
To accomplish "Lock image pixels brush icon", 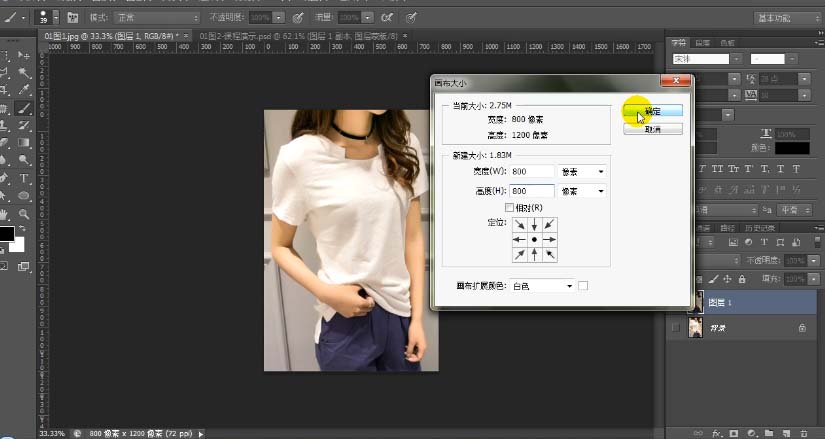I will pyautogui.click(x=714, y=279).
